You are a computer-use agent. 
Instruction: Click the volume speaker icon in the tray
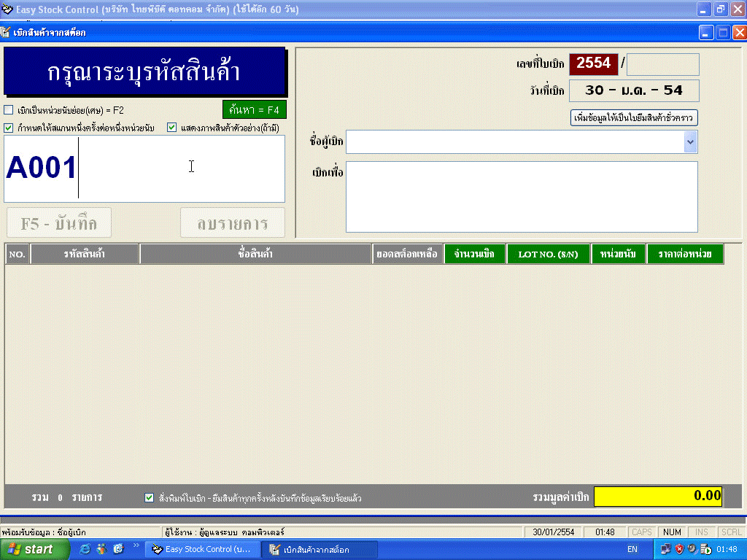692,549
